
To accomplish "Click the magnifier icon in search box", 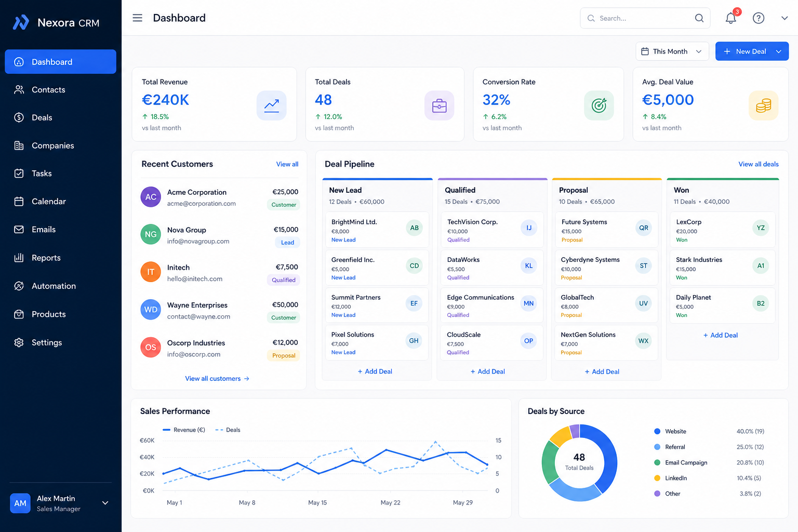I will click(699, 18).
